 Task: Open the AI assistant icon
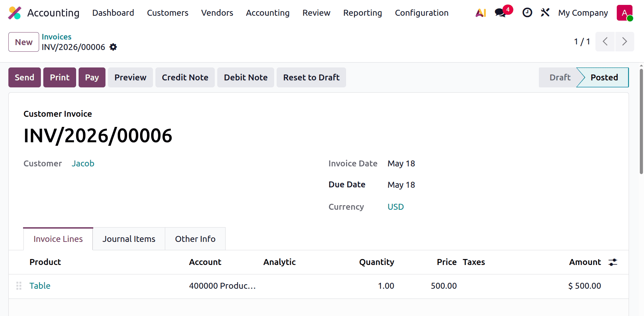[x=481, y=13]
